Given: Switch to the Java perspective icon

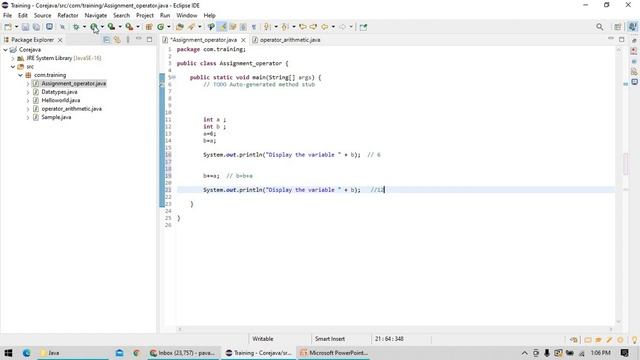Looking at the screenshot, I should click(x=632, y=27).
